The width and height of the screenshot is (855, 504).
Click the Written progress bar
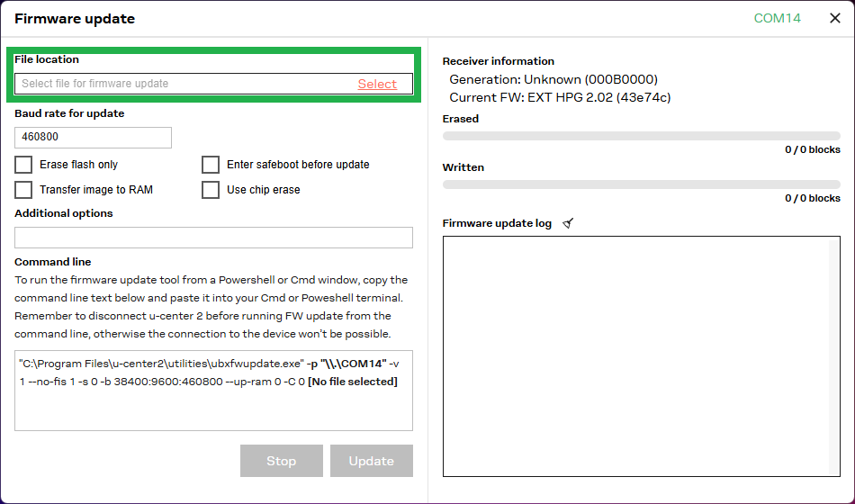tap(641, 184)
